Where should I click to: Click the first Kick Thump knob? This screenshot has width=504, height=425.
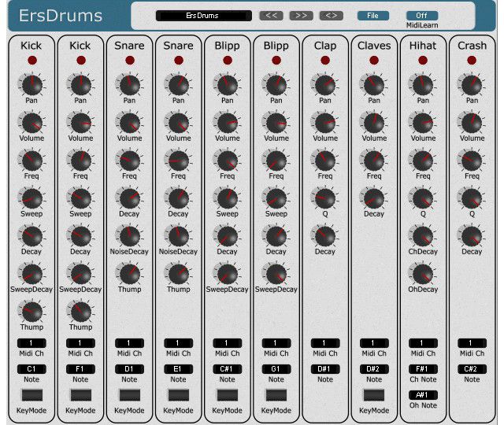click(31, 312)
